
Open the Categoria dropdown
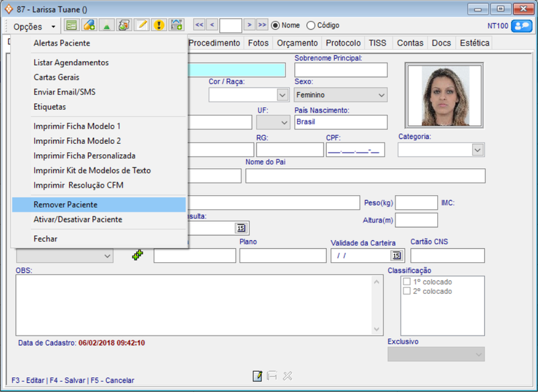pos(477,150)
